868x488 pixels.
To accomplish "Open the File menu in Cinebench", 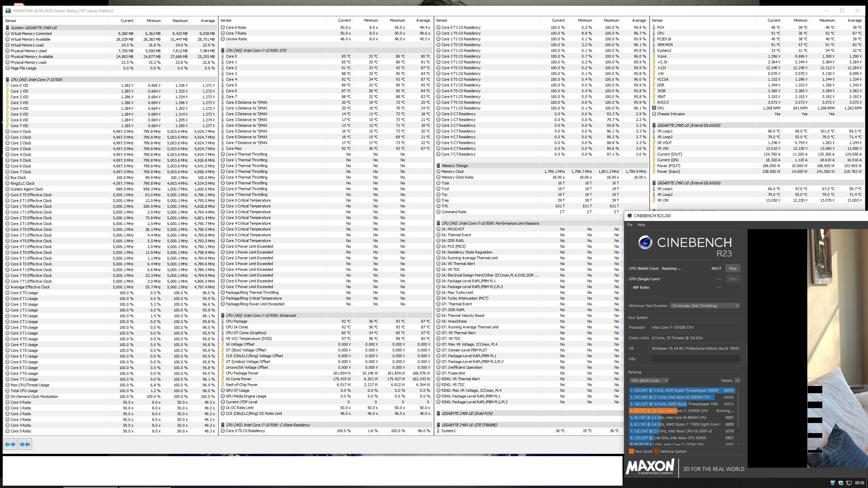I will 629,225.
